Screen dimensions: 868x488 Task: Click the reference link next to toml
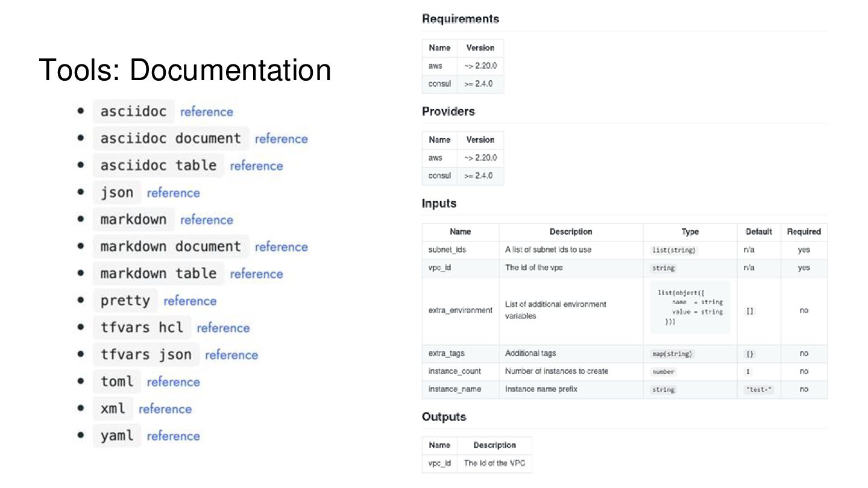click(173, 383)
